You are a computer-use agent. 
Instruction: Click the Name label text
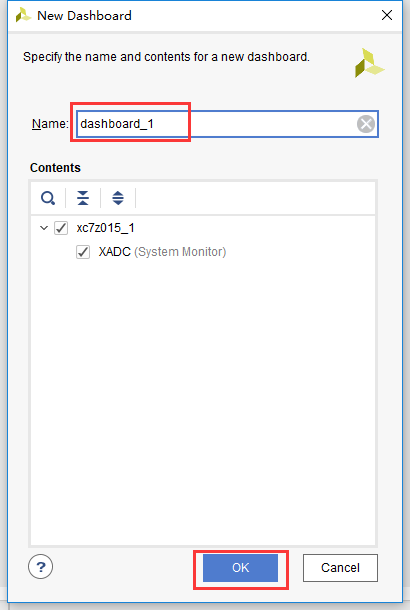pos(50,124)
